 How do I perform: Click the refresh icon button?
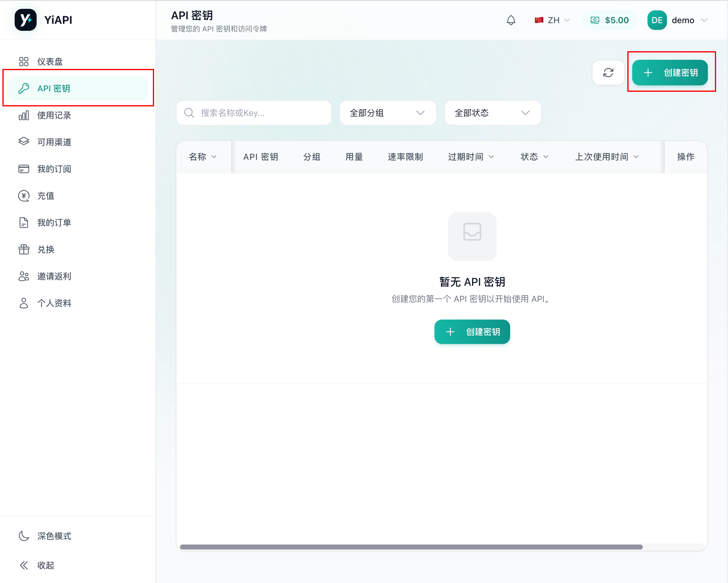click(x=608, y=73)
